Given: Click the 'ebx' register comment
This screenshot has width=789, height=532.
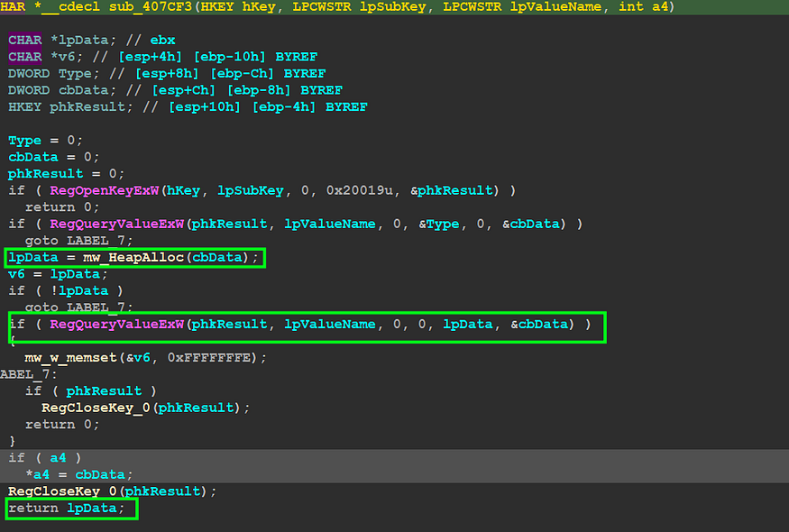Looking at the screenshot, I should (162, 40).
